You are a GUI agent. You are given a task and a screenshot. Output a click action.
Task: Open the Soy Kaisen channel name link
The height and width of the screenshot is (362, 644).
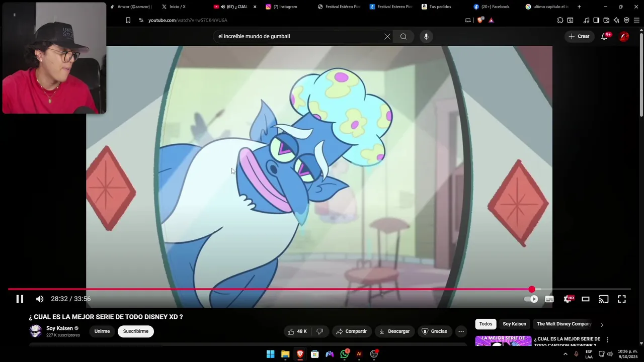(59, 328)
